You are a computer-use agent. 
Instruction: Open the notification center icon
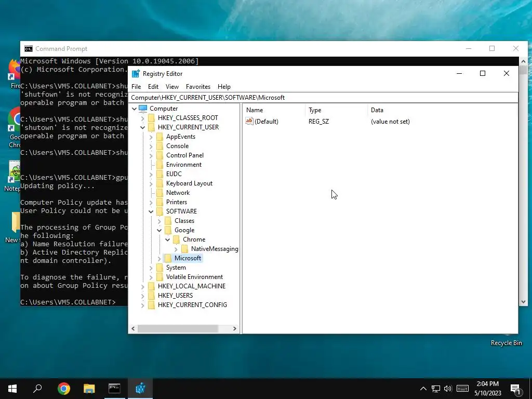(x=515, y=389)
